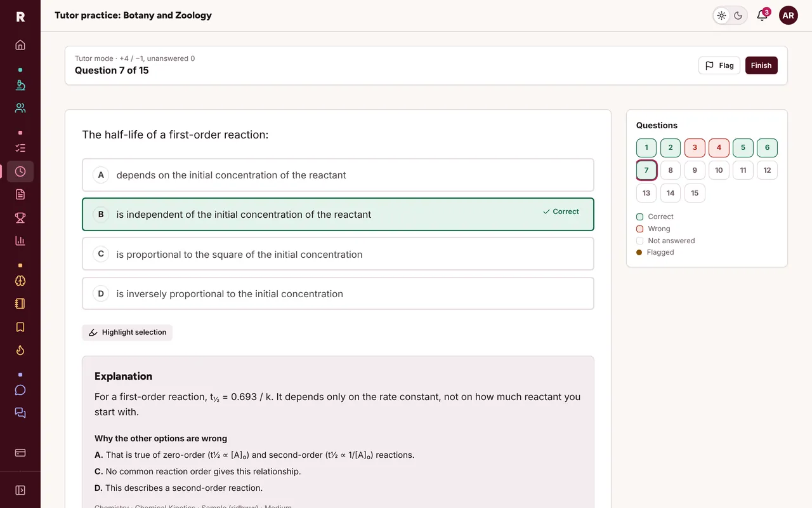Viewport: 812px width, 508px height.
Task: Finish the practice session
Action: pos(761,65)
